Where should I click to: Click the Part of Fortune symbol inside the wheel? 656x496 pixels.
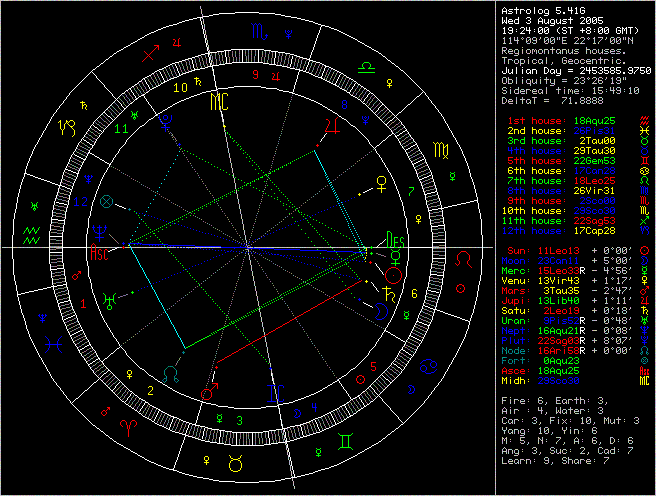pos(107,201)
